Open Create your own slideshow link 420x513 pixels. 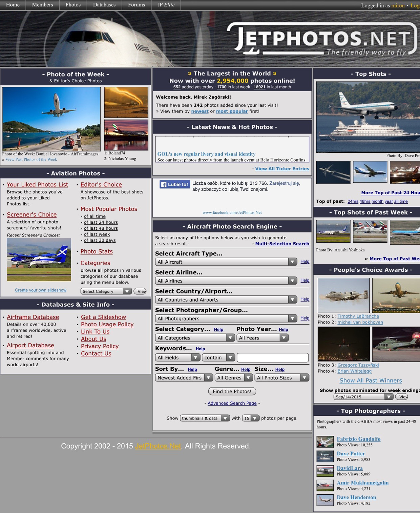click(41, 290)
